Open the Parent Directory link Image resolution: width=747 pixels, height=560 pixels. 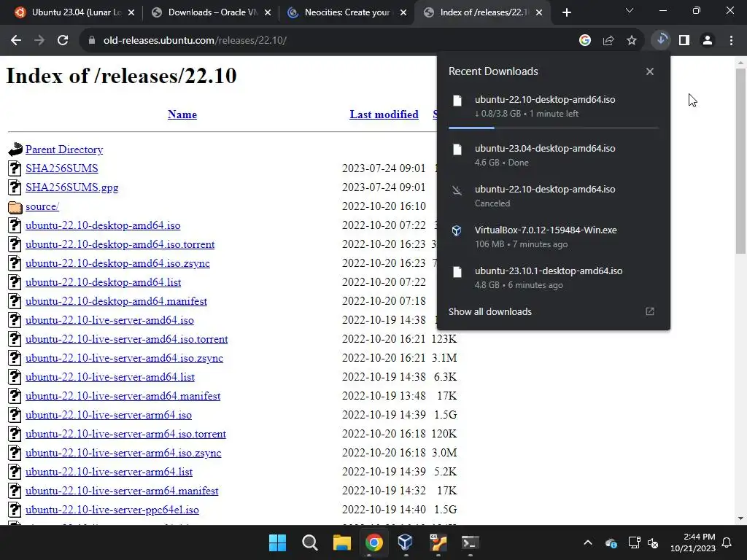[x=64, y=149]
